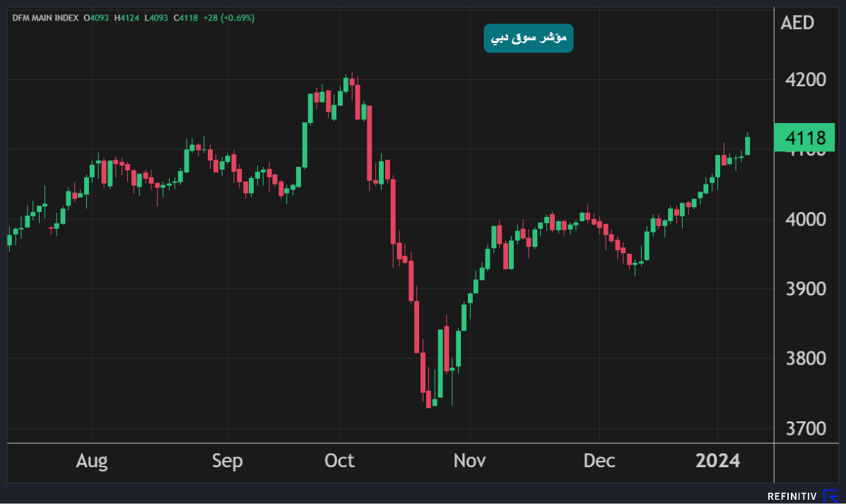
Task: Click the Refinitiv logo icon
Action: pos(830,496)
